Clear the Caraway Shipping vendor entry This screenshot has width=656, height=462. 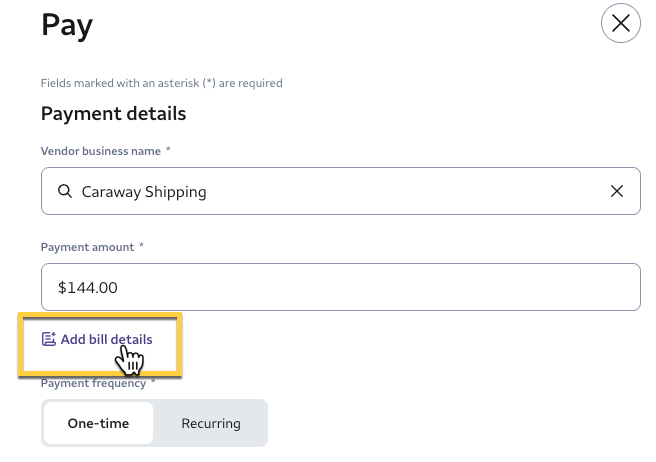point(617,191)
